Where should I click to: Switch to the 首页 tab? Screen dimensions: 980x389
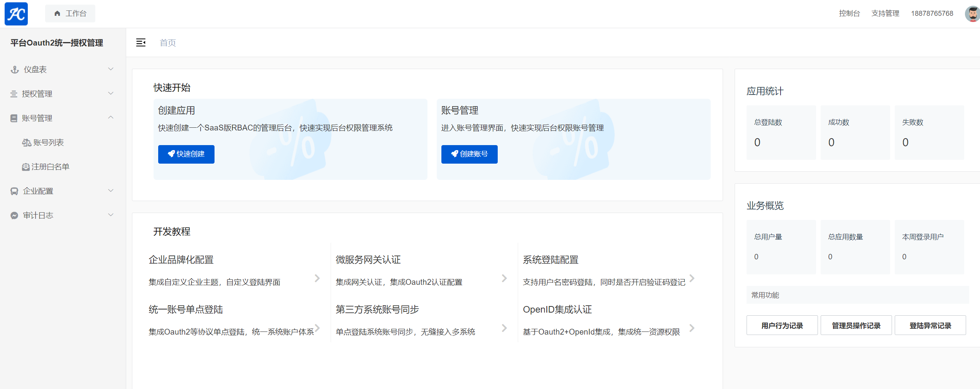pyautogui.click(x=167, y=43)
